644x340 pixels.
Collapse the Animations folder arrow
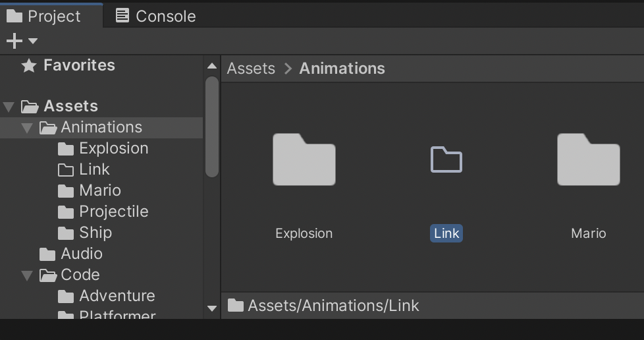coord(27,128)
